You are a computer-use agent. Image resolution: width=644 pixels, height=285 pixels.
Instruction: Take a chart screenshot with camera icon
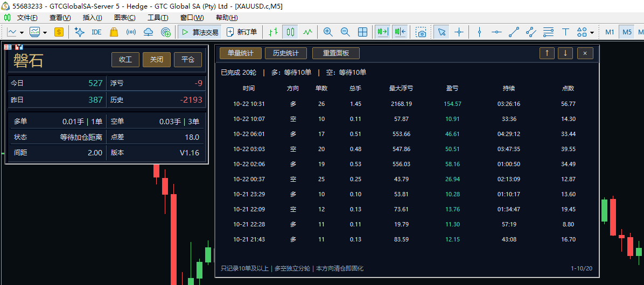[x=421, y=32]
